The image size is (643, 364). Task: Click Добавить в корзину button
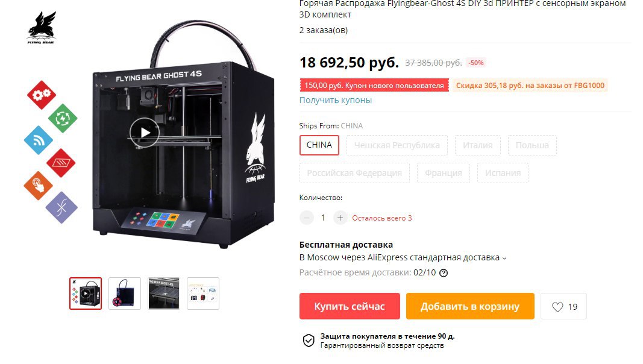(470, 306)
